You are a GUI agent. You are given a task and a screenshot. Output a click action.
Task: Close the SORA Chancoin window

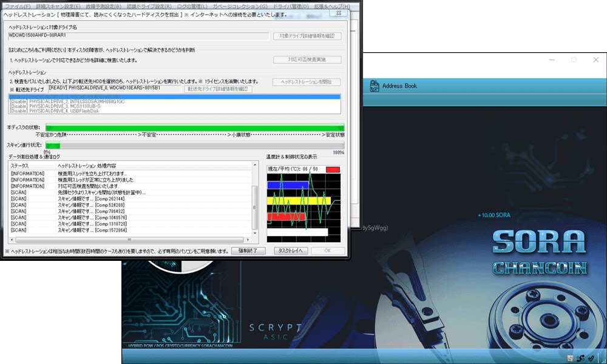596,59
